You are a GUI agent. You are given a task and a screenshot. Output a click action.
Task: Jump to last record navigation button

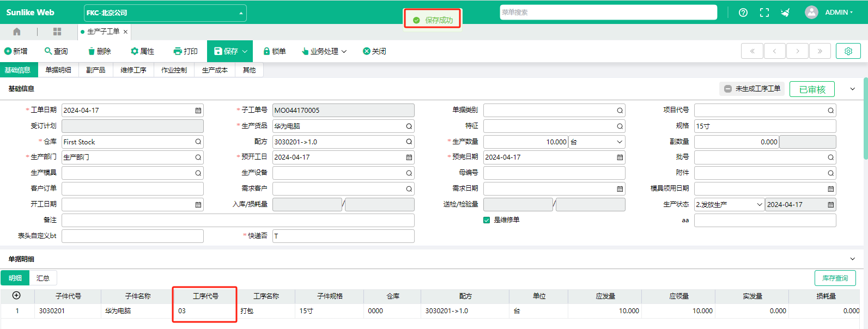point(820,51)
